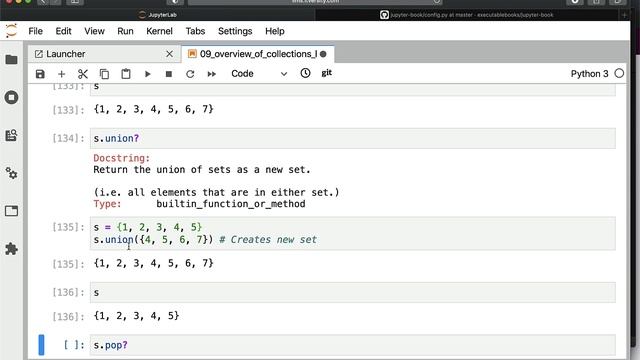640x360 pixels.
Task: Open the Tabs panel icon in sidebar
Action: tap(11, 211)
